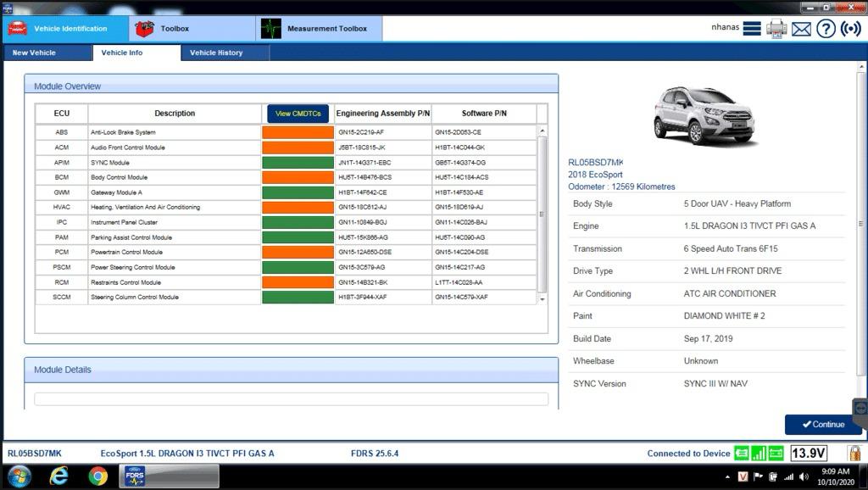The height and width of the screenshot is (490, 868).
Task: Click the padlock icon in the status bar
Action: [x=854, y=453]
